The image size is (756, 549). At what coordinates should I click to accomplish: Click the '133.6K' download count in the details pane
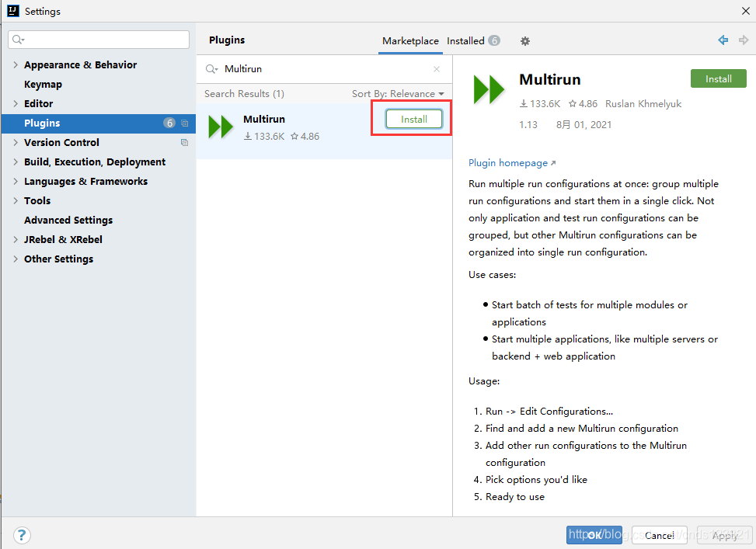pos(540,103)
